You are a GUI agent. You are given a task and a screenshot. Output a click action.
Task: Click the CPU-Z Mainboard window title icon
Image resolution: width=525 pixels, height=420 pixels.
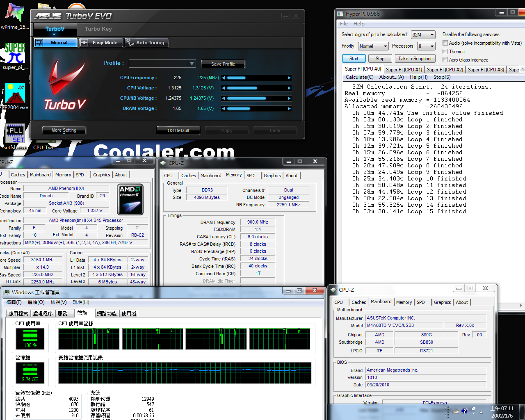pos(333,290)
